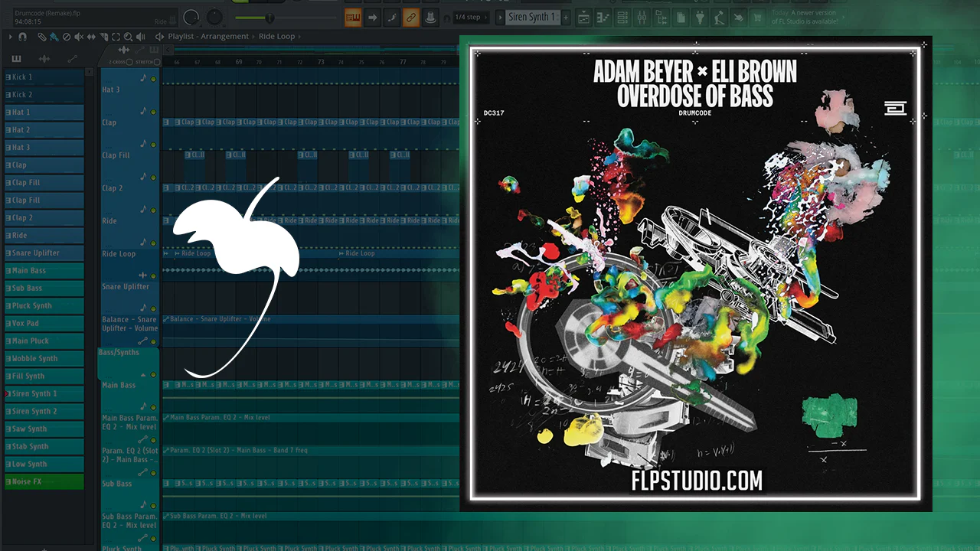
Task: Enable the Z-CROSS switch
Action: tap(129, 62)
